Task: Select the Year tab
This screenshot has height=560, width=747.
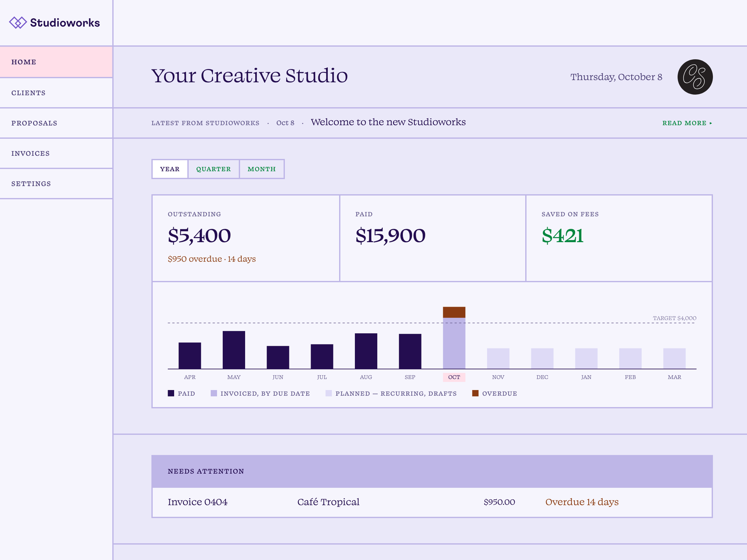Action: pyautogui.click(x=170, y=169)
